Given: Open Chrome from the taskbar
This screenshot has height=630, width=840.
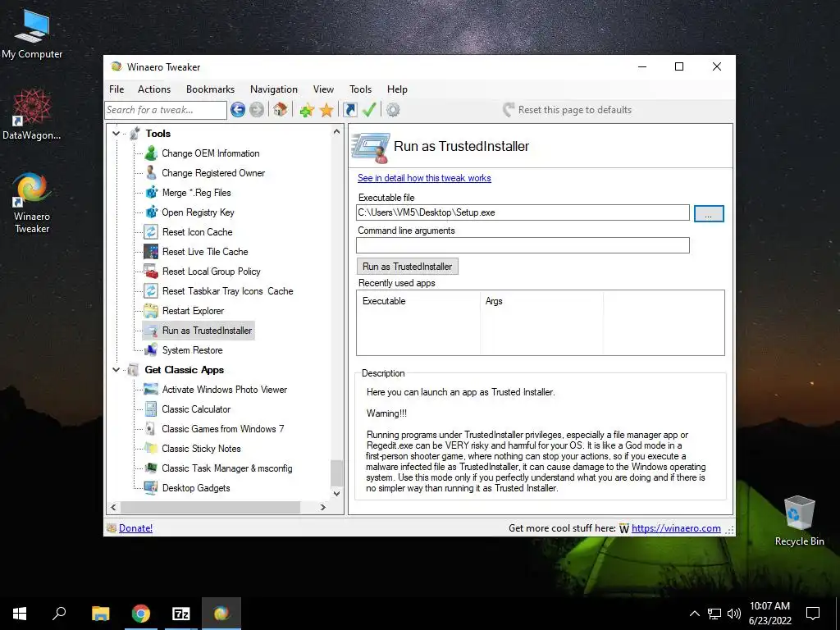Looking at the screenshot, I should click(x=141, y=614).
